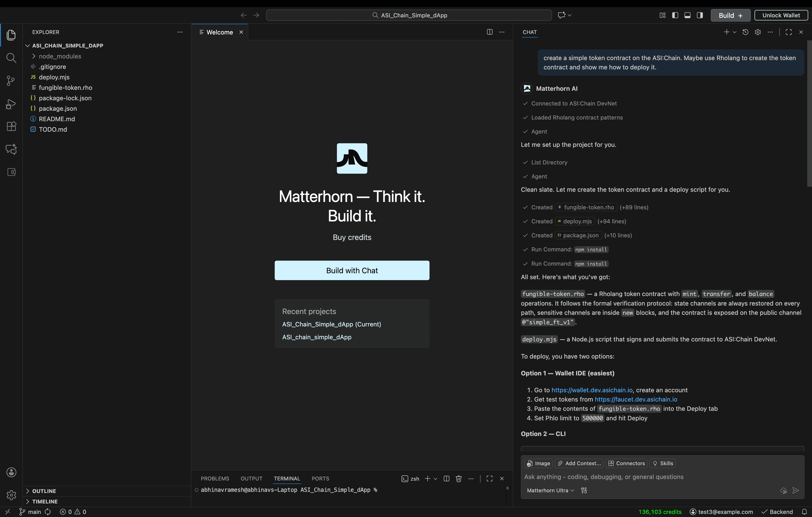Switch to the OUTPUT tab
The image size is (812, 517).
click(252, 479)
